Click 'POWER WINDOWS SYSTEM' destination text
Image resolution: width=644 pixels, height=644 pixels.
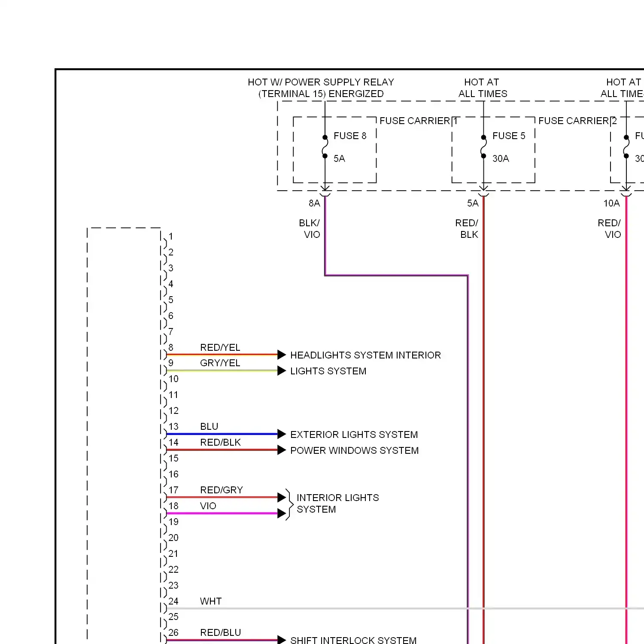pos(354,450)
